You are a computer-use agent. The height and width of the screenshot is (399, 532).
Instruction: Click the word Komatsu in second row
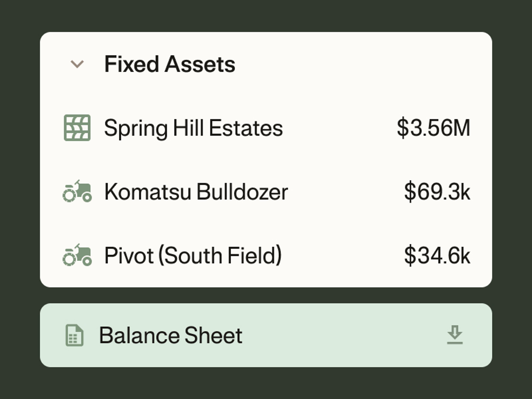[148, 192]
